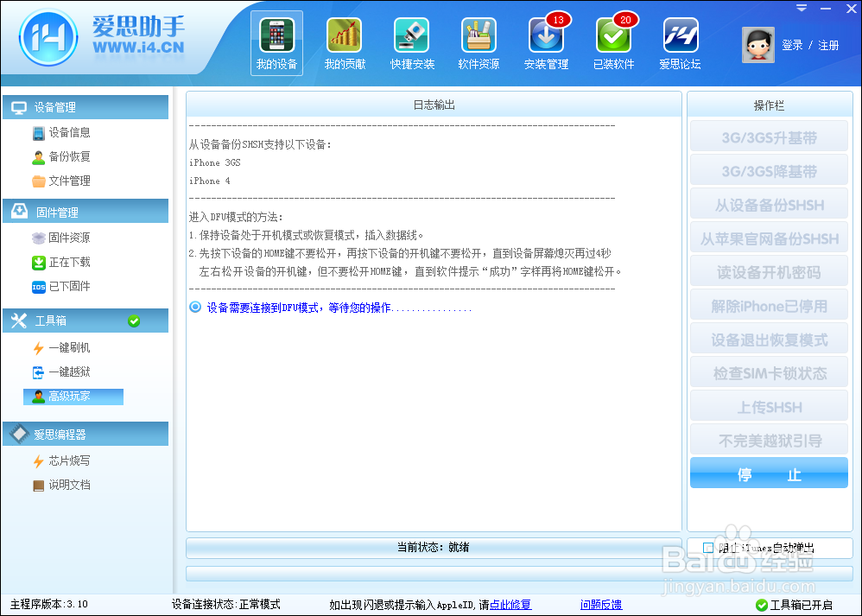Click 当前状态: 就绪 status bar

(434, 547)
